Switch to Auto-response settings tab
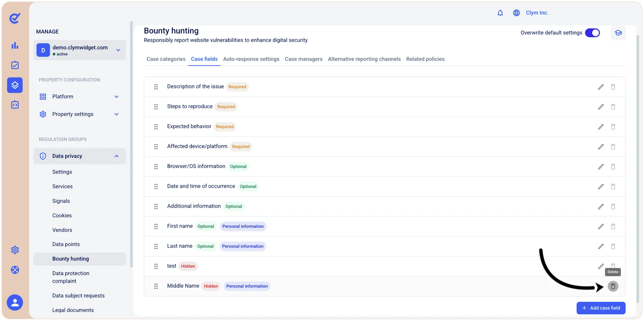This screenshot has height=321, width=644. click(x=251, y=59)
